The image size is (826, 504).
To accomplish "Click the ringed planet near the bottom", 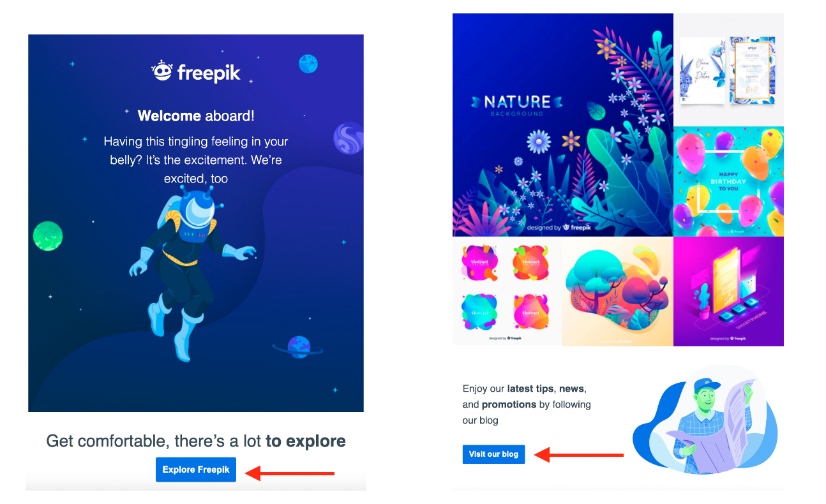I will 297,348.
